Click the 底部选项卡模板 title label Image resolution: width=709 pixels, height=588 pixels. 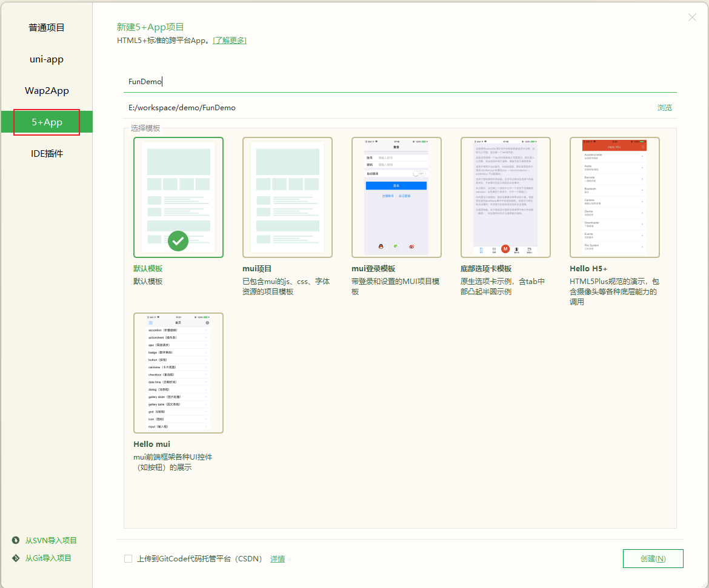point(485,268)
